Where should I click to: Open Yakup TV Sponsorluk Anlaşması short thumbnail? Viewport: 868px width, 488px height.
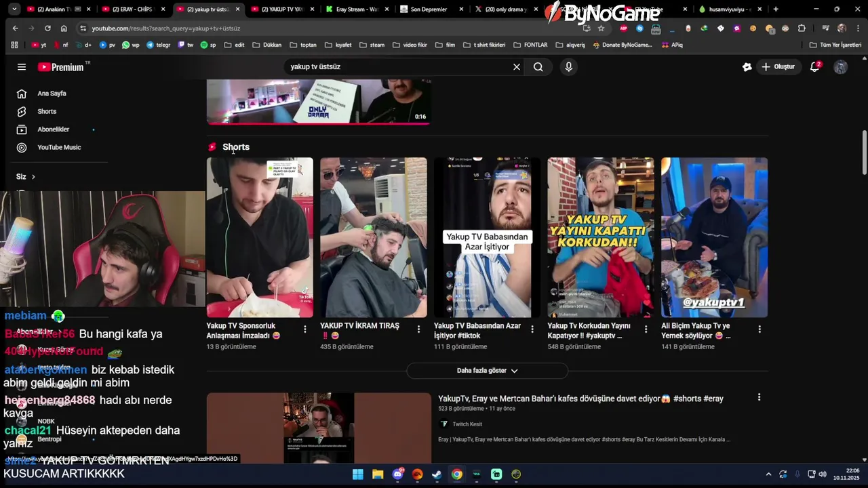point(260,237)
